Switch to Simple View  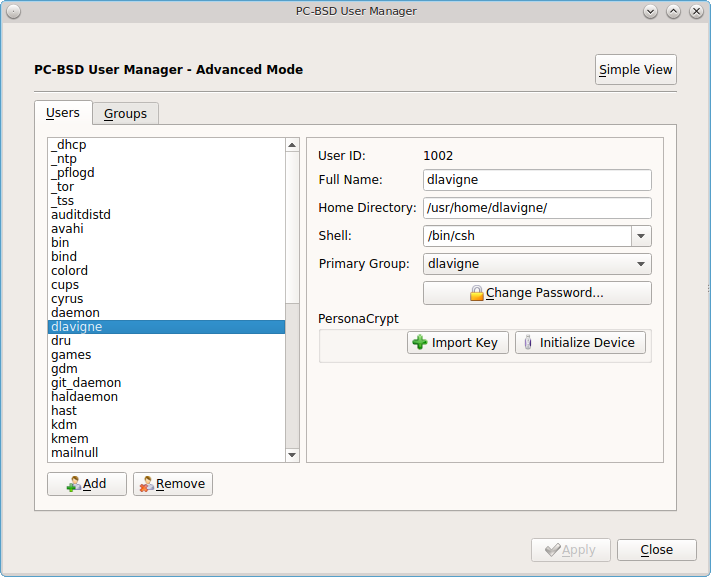pyautogui.click(x=636, y=69)
